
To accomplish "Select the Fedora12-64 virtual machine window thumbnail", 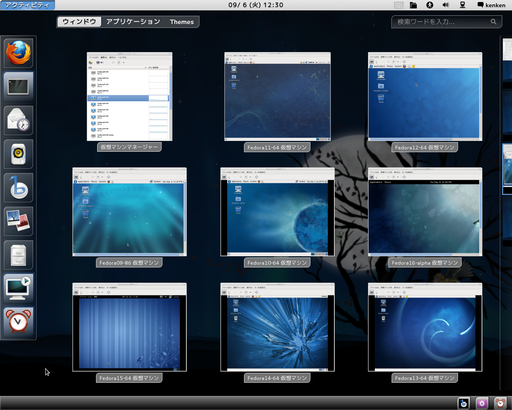I will (425, 96).
